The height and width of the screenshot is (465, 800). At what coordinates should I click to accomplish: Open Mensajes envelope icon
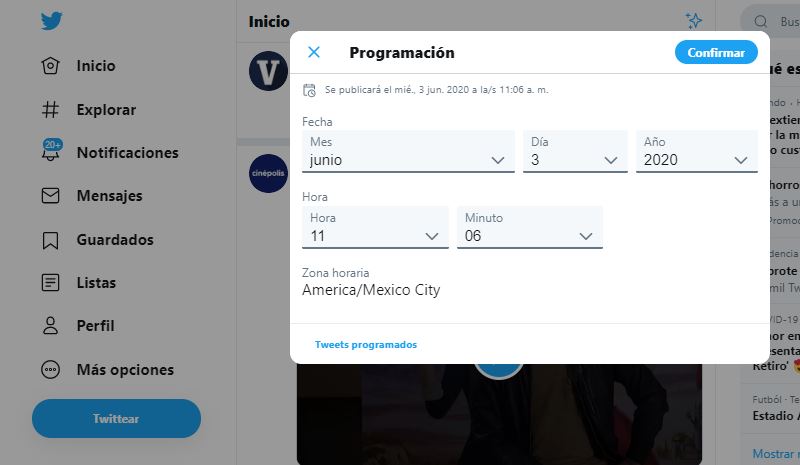pos(51,195)
